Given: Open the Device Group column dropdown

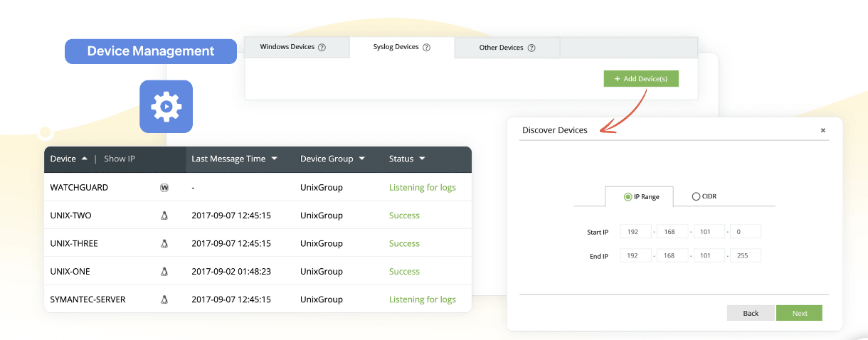Looking at the screenshot, I should point(361,159).
